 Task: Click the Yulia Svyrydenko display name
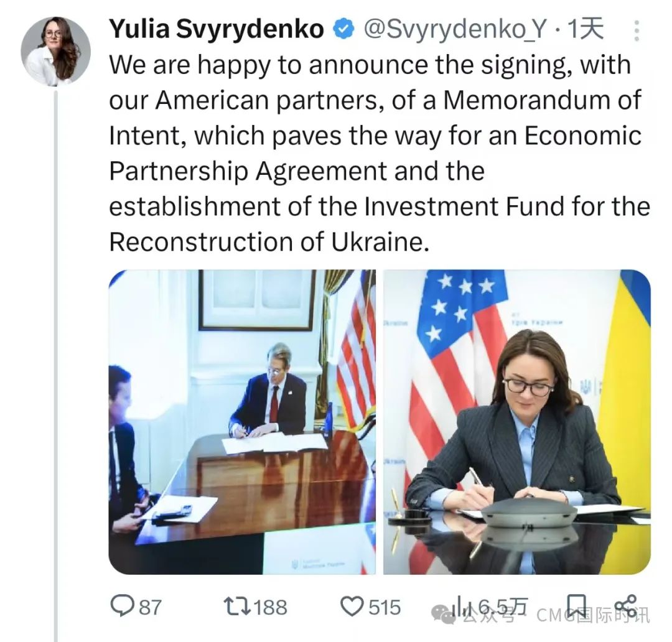[x=217, y=30]
